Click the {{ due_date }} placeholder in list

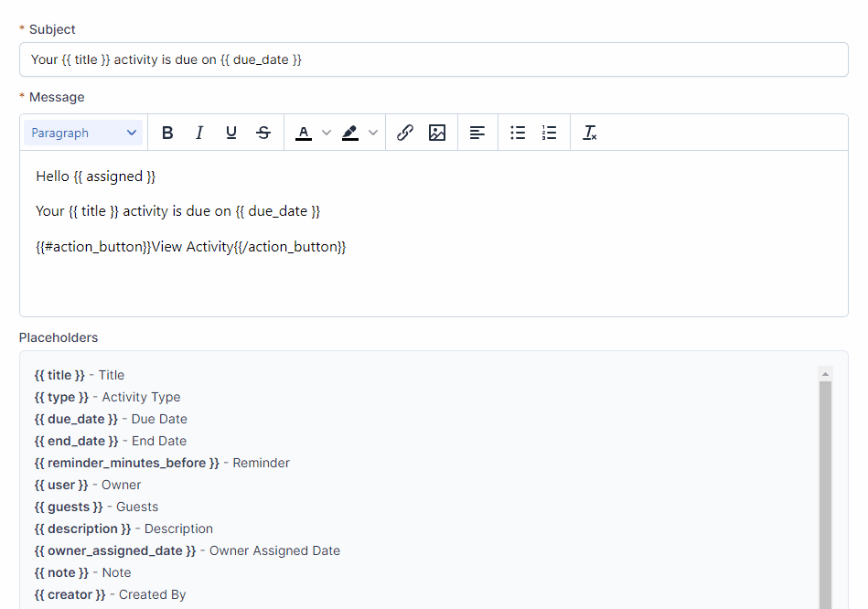pyautogui.click(x=76, y=419)
